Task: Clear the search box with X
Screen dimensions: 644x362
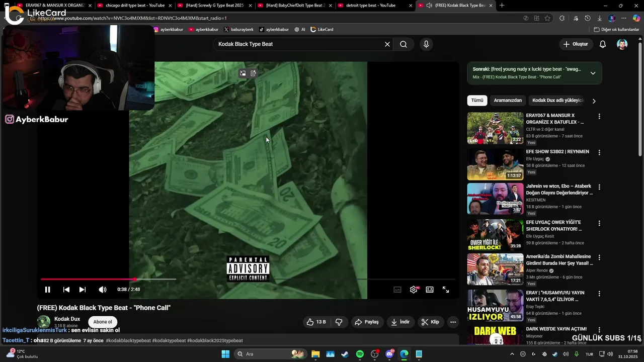Action: click(387, 44)
